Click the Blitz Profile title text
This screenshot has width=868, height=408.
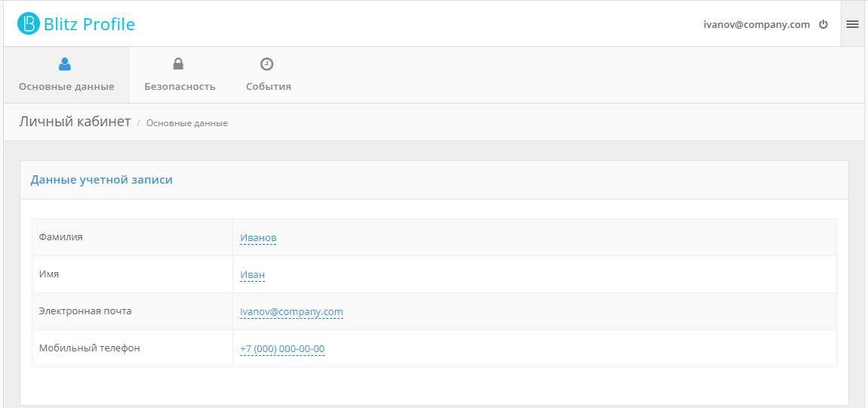[89, 24]
